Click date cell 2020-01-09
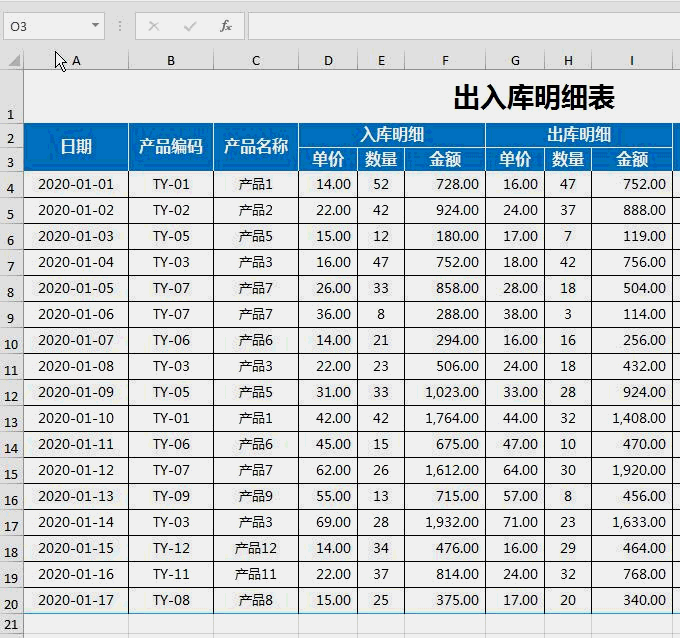 [x=76, y=393]
